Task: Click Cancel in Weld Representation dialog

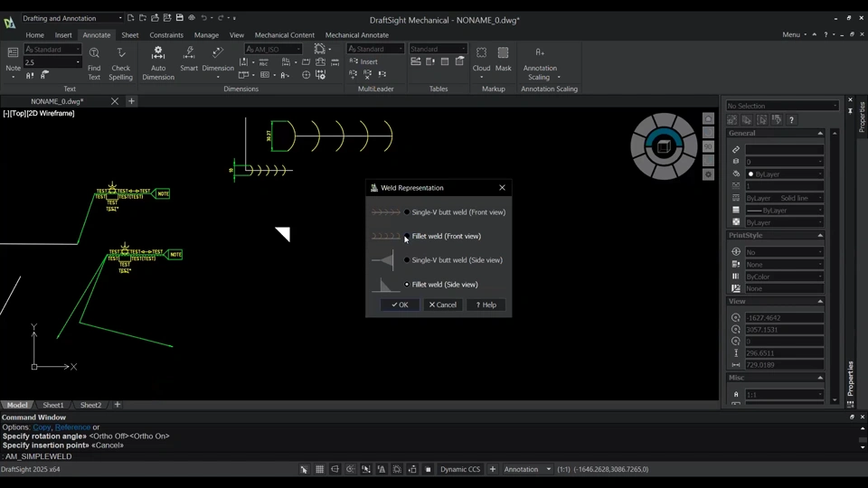Action: coord(443,305)
